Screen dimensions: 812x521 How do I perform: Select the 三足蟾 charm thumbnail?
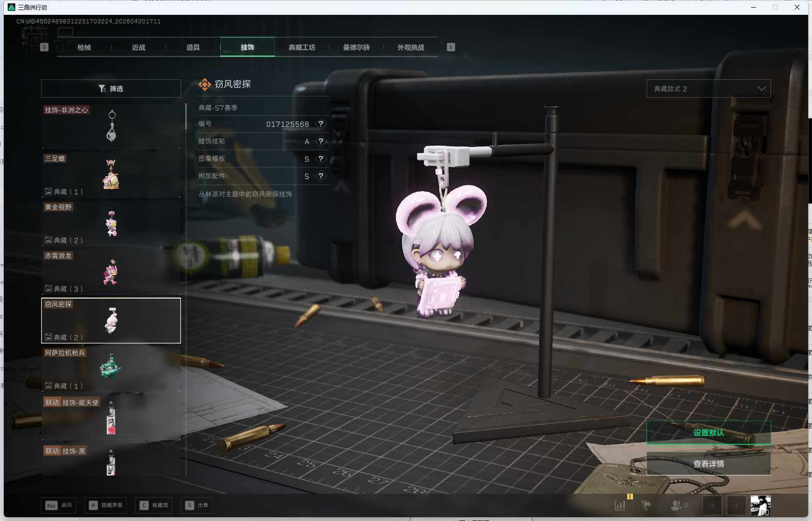click(x=111, y=175)
